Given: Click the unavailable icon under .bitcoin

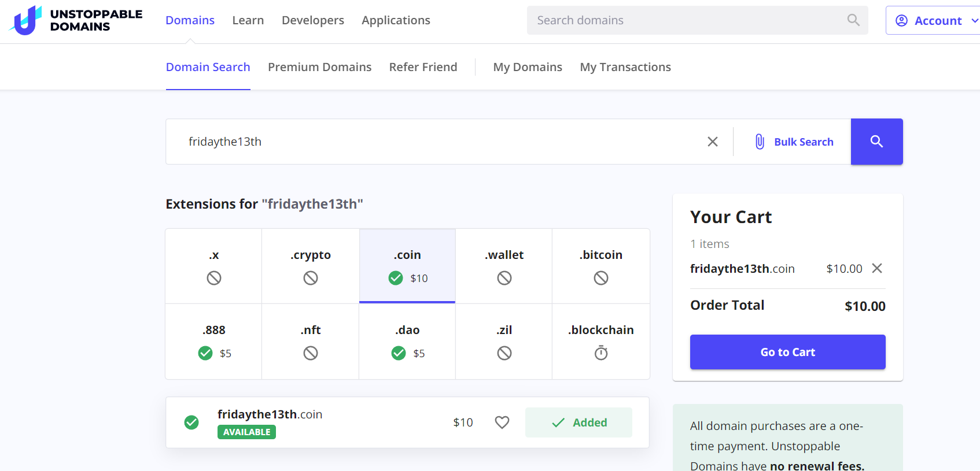Looking at the screenshot, I should pyautogui.click(x=601, y=278).
